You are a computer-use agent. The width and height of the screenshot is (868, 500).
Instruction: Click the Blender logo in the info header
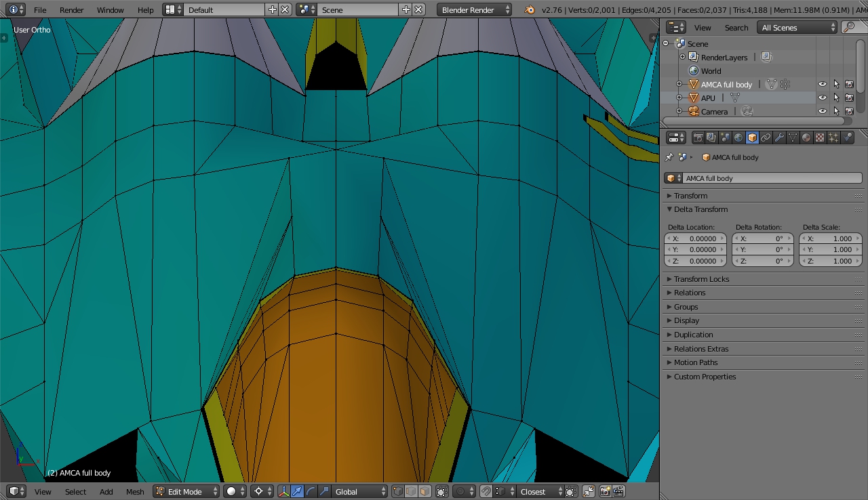(x=530, y=9)
